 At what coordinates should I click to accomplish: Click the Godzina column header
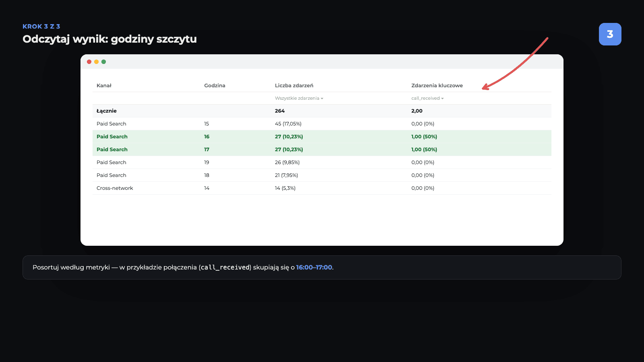pyautogui.click(x=215, y=85)
